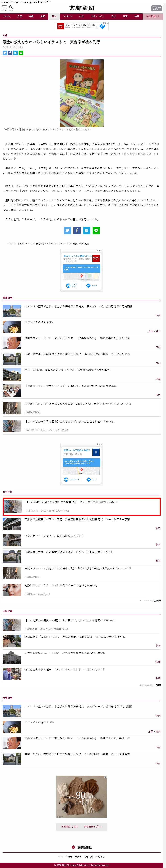Click 地域のニュース breadcrumb link

tap(24, 243)
